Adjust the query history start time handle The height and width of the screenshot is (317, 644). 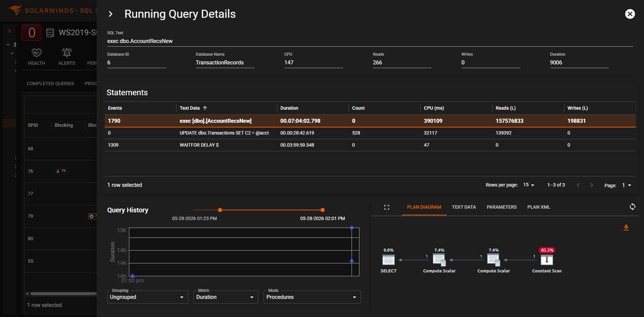point(220,210)
